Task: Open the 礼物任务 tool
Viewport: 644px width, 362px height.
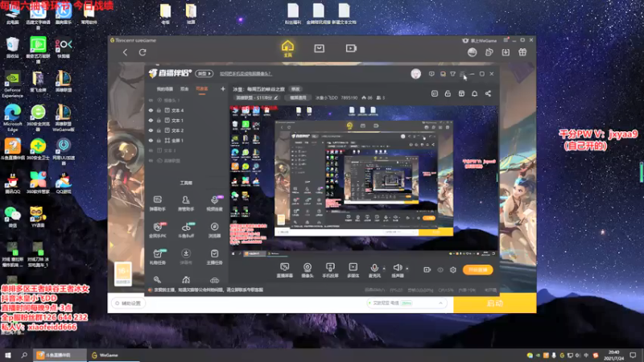Action: [157, 257]
